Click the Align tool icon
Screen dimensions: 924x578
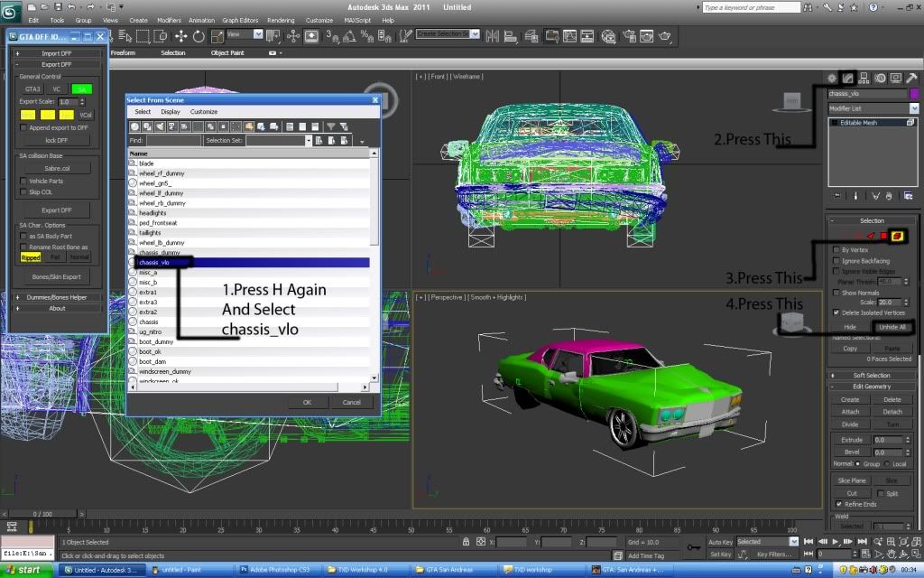point(511,36)
